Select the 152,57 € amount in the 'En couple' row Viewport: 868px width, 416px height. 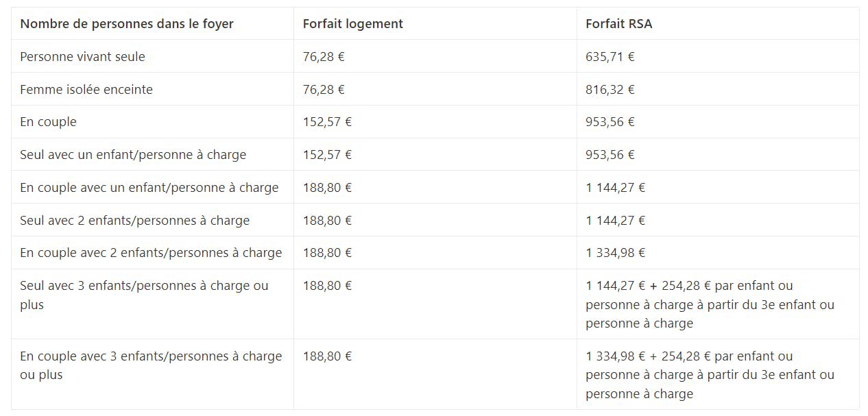point(328,122)
